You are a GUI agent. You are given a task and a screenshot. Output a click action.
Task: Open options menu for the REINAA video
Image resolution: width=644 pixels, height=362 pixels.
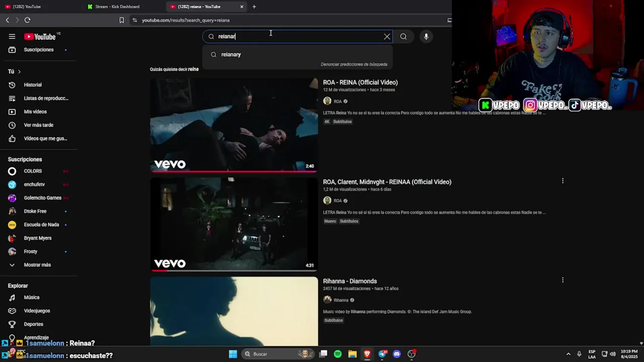pyautogui.click(x=562, y=180)
